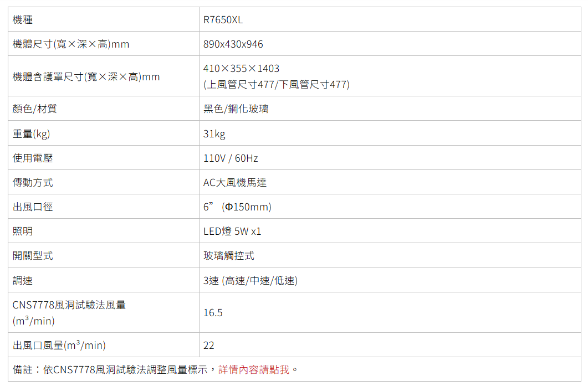The width and height of the screenshot is (588, 386).
Task: Click the 黑色/鋼化玻璃 material value
Action: (236, 109)
